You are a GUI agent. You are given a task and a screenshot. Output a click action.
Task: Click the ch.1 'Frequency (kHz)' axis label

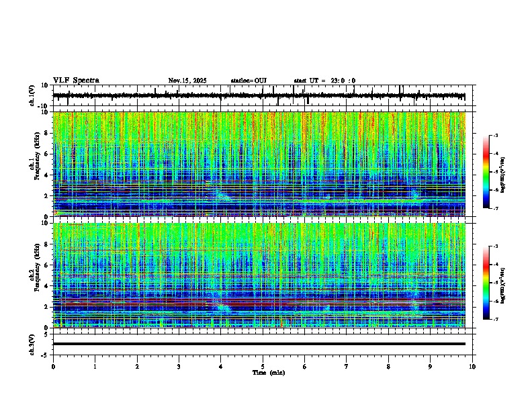pyautogui.click(x=37, y=156)
